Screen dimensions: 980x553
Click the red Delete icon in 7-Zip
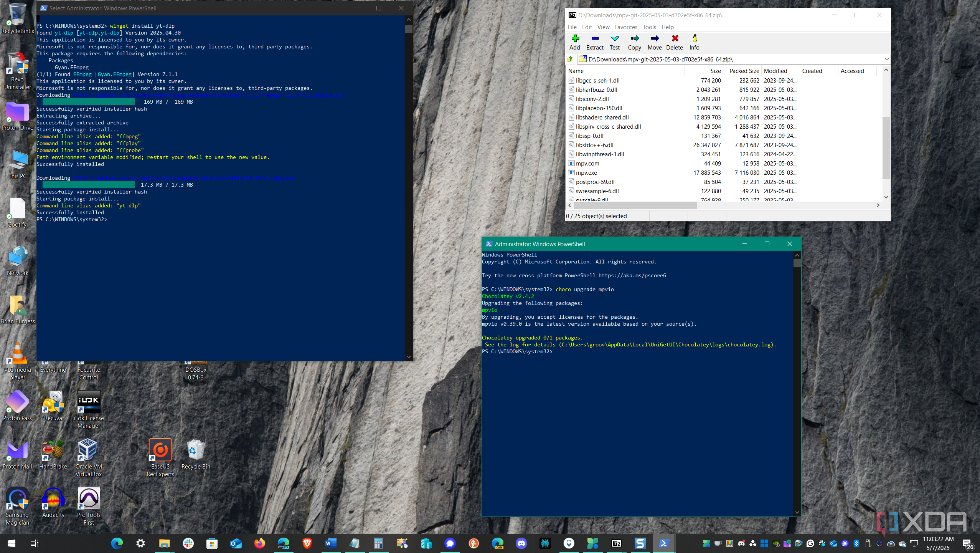pyautogui.click(x=675, y=42)
